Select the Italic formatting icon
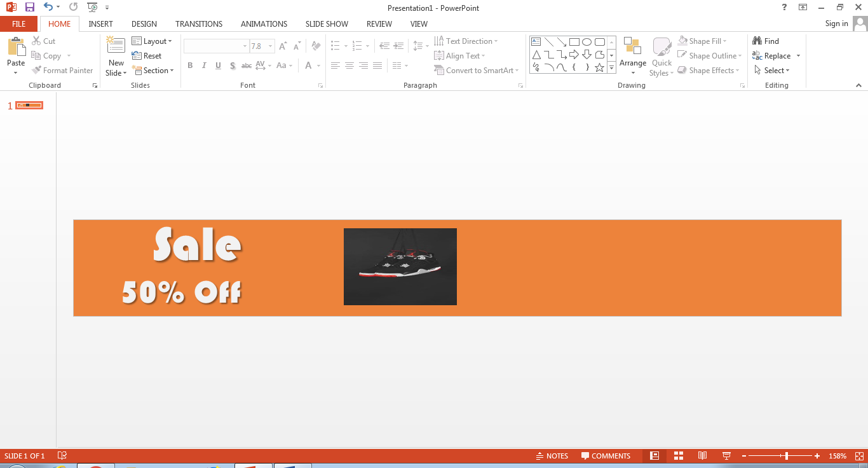The width and height of the screenshot is (868, 468). (203, 65)
